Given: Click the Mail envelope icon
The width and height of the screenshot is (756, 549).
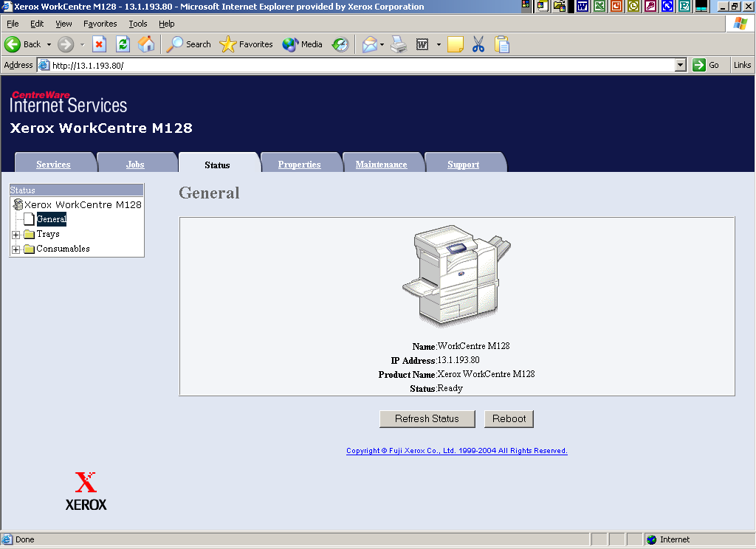Looking at the screenshot, I should pos(369,44).
